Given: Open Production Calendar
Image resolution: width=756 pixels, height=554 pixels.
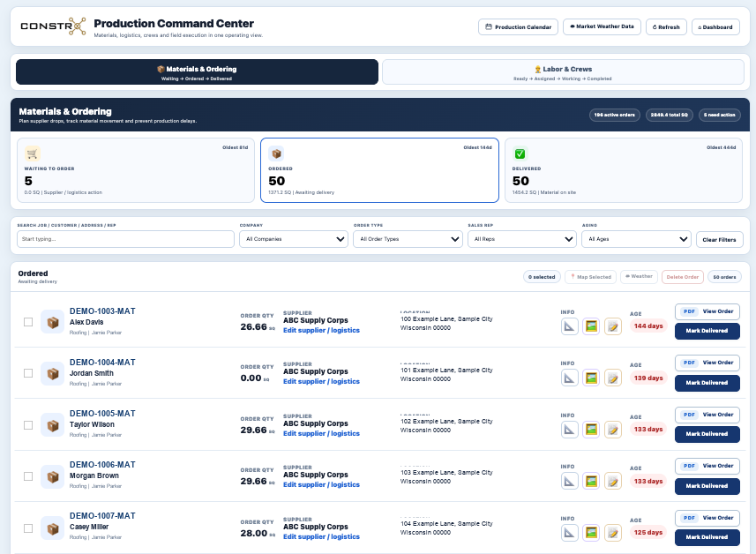Looking at the screenshot, I should (x=518, y=27).
